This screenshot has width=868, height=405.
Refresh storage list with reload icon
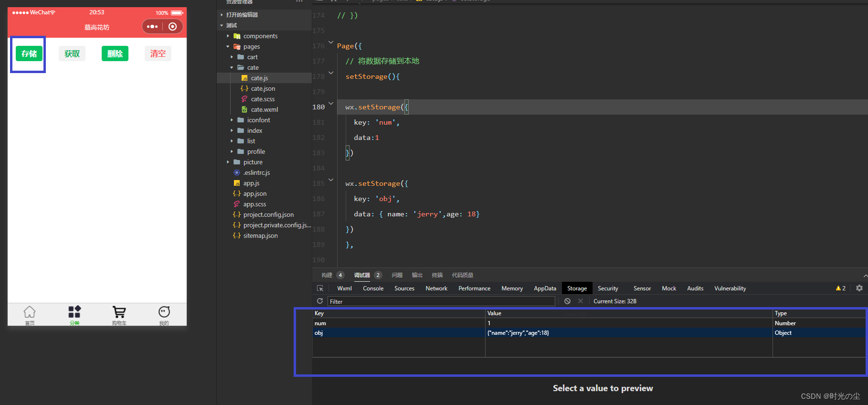tap(320, 301)
